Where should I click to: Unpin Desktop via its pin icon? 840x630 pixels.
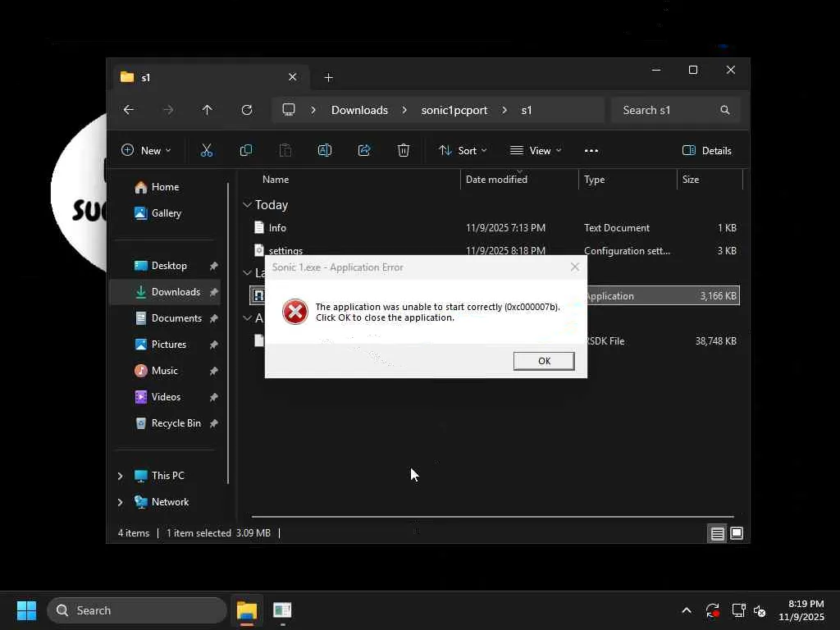tap(214, 266)
